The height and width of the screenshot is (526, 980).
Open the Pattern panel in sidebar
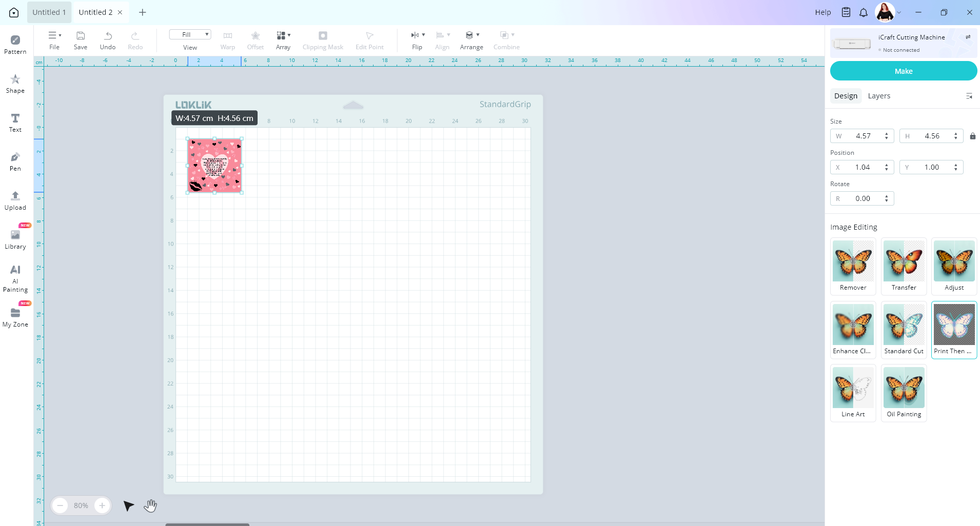coord(15,45)
